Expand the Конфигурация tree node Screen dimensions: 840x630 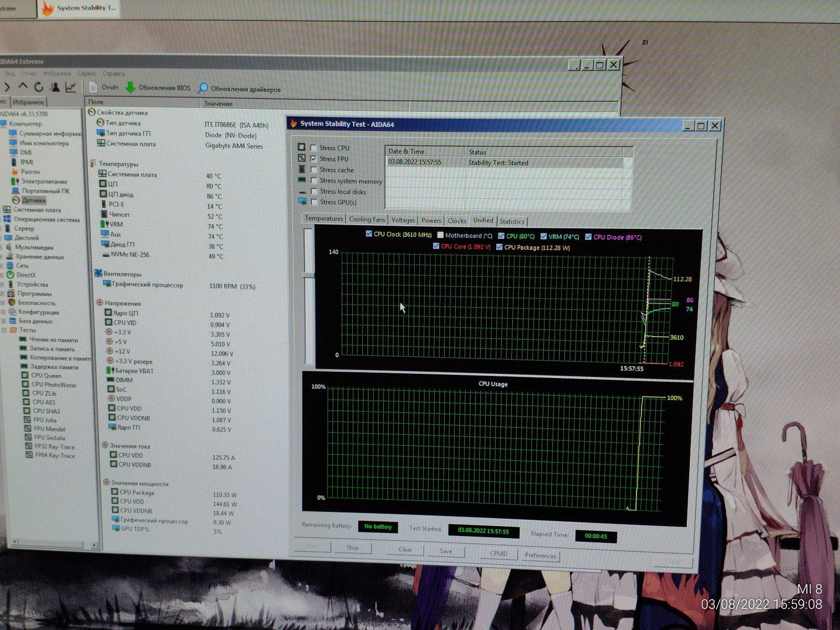[x=3, y=312]
